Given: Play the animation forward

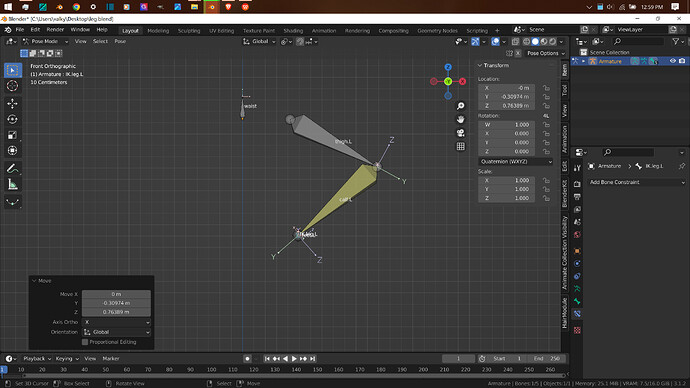Looking at the screenshot, I should point(294,359).
